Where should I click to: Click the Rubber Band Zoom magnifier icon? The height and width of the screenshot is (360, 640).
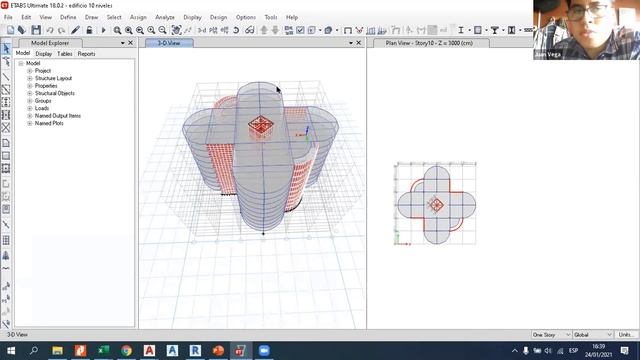[x=117, y=30]
